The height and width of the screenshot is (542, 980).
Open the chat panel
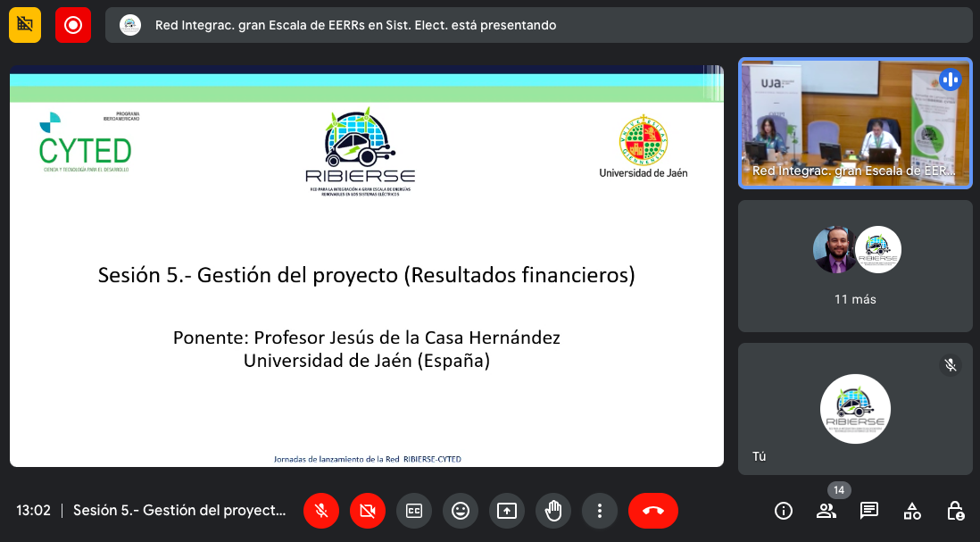tap(869, 511)
